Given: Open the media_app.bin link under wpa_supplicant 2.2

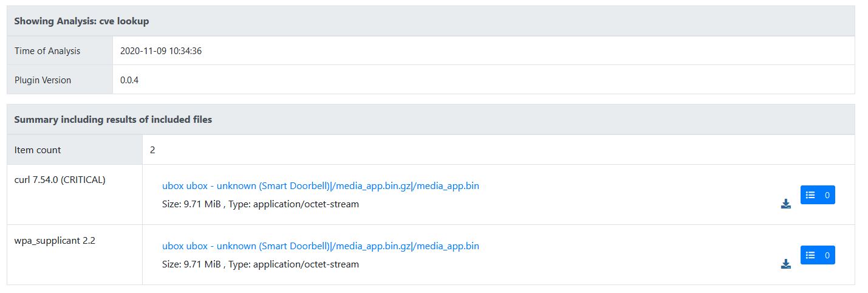Looking at the screenshot, I should click(320, 246).
